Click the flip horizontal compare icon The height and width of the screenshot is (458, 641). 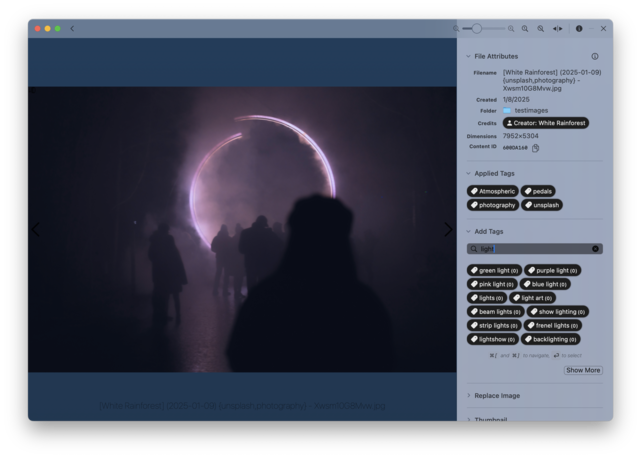coord(558,29)
